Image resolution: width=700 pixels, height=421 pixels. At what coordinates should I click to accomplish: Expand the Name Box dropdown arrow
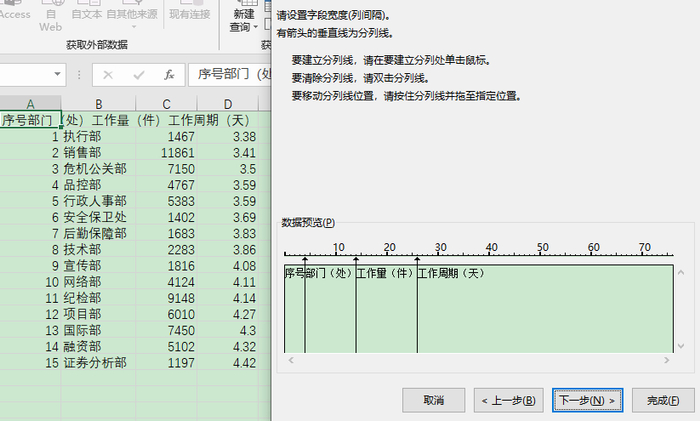point(57,74)
